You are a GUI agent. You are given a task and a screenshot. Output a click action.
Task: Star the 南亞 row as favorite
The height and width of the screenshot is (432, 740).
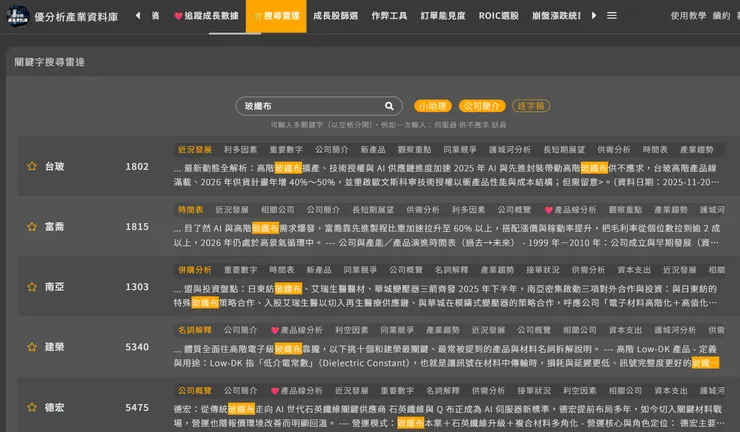tap(32, 287)
